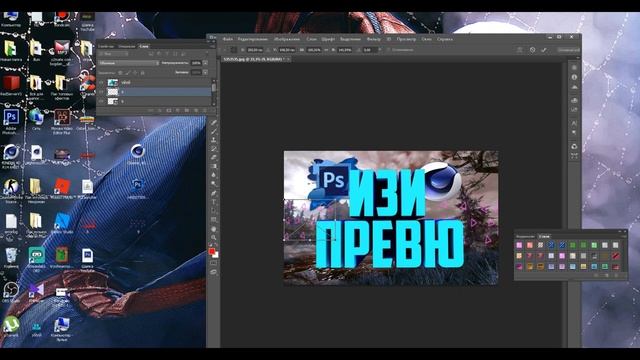Add a layer mask in Layers panel
This screenshot has width=640, height=360.
point(169,110)
